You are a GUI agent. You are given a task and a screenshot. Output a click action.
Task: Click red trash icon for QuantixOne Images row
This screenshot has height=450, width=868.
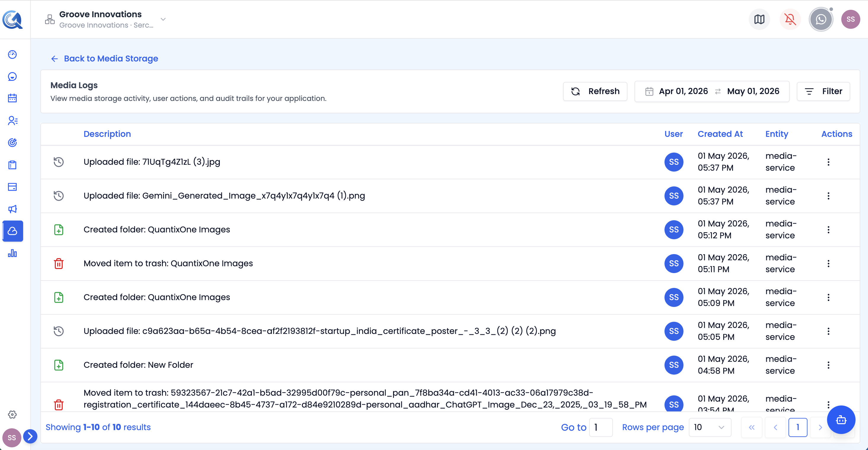(59, 264)
